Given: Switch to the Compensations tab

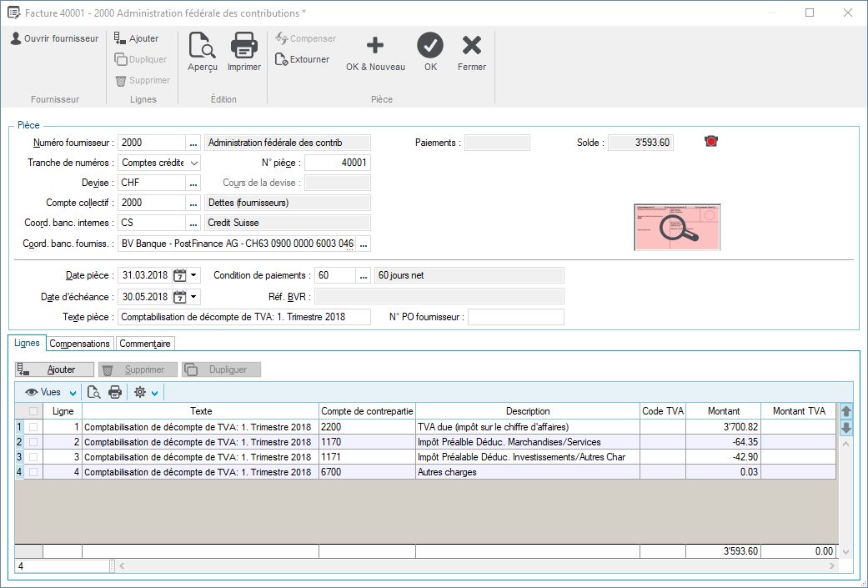Looking at the screenshot, I should (x=80, y=344).
